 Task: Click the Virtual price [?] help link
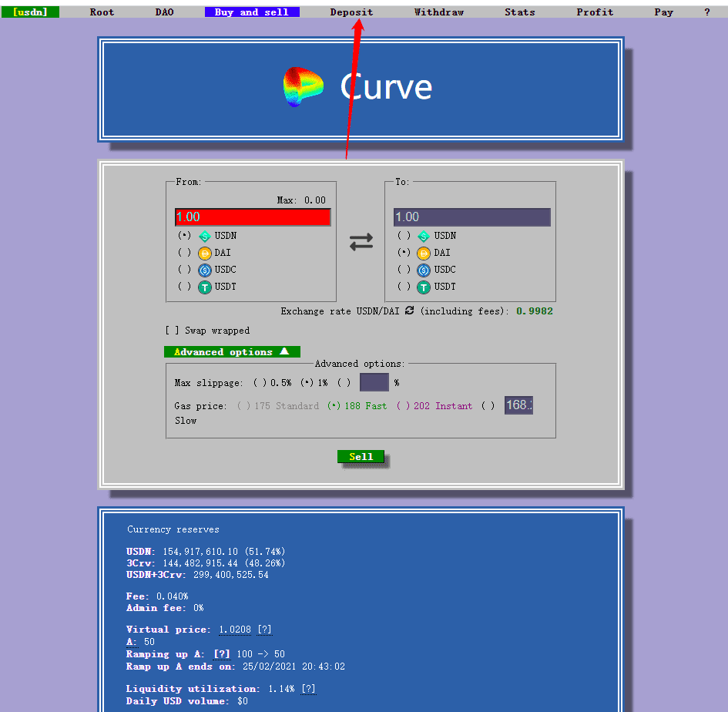click(264, 630)
